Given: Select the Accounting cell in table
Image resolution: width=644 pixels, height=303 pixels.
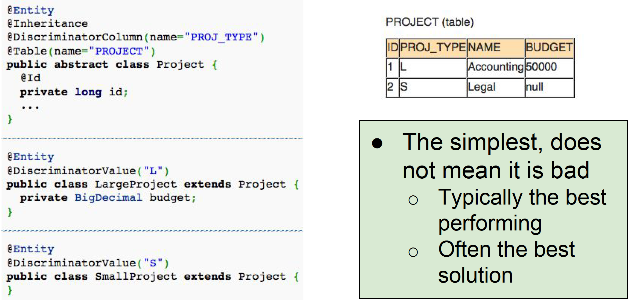Looking at the screenshot, I should (x=495, y=67).
